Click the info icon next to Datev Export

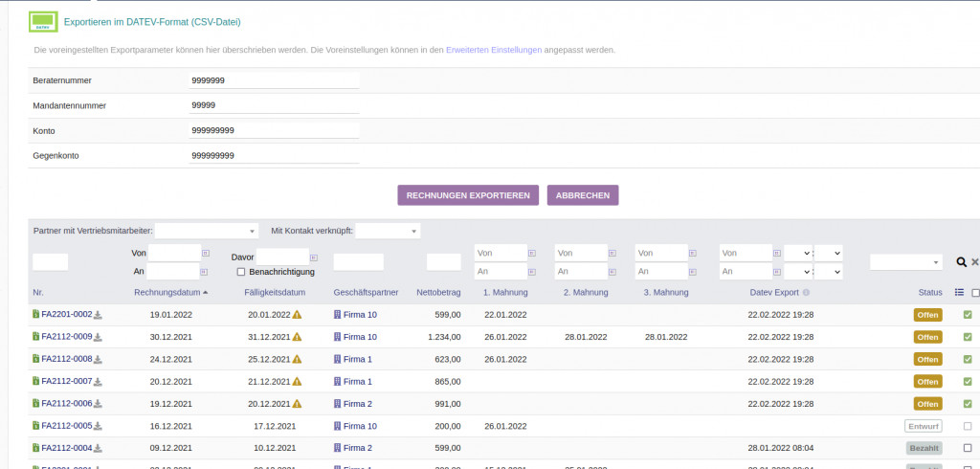[806, 293]
